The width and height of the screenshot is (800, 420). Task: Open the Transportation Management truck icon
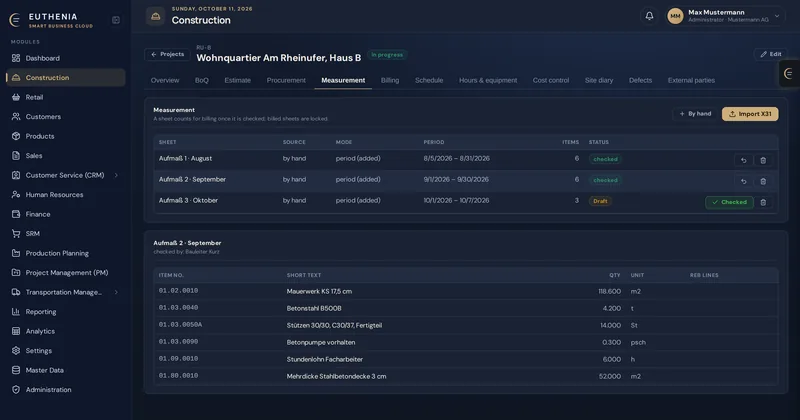[x=16, y=292]
